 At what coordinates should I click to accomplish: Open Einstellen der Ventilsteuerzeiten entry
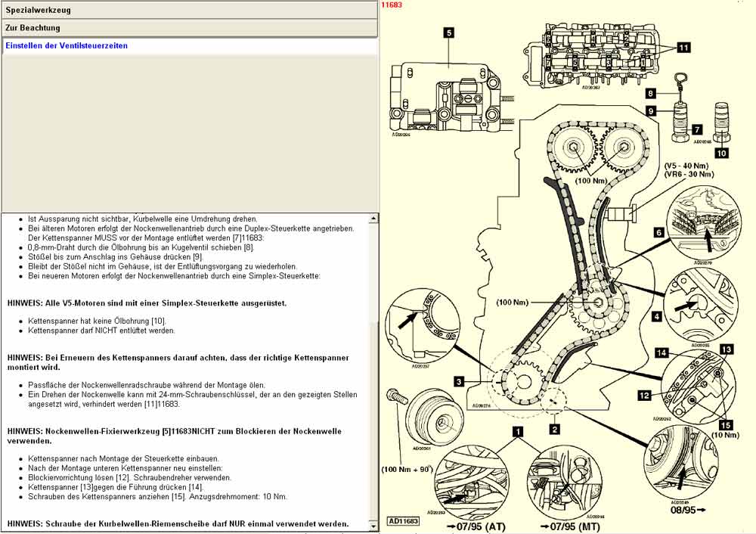point(67,45)
